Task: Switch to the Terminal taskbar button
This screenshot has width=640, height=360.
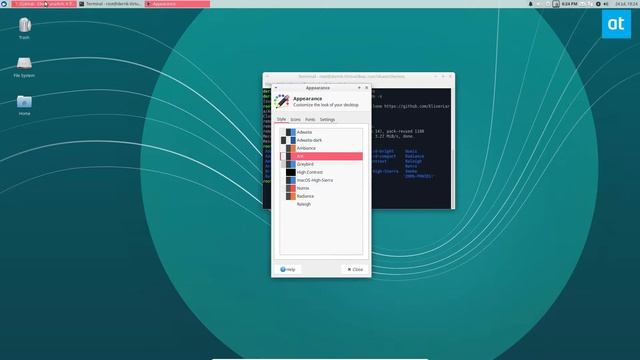Action: tap(110, 4)
